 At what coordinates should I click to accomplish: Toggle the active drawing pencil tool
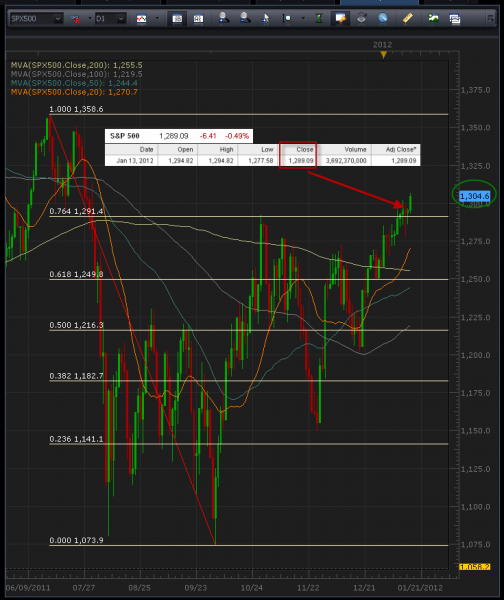[x=340, y=18]
